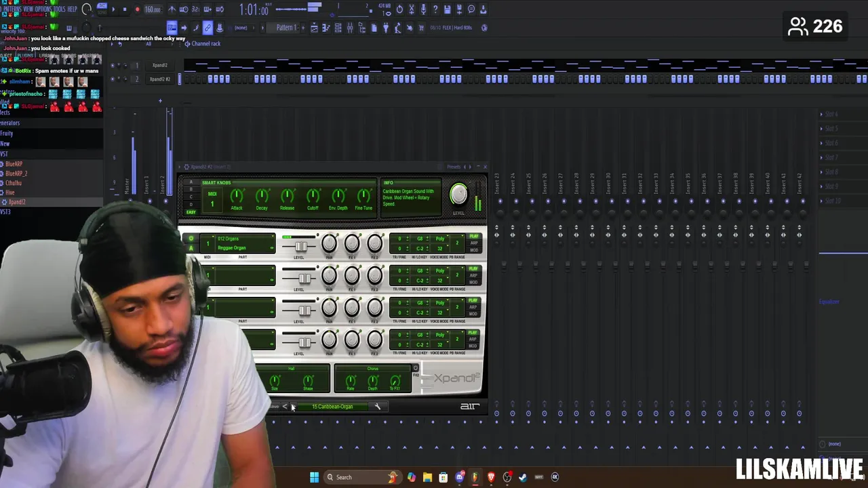
Task: Click the fourth part LEVEL slider
Action: pos(304,343)
